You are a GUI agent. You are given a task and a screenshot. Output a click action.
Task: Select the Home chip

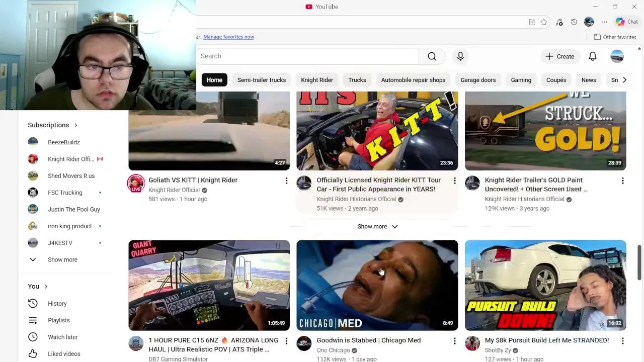coord(214,80)
